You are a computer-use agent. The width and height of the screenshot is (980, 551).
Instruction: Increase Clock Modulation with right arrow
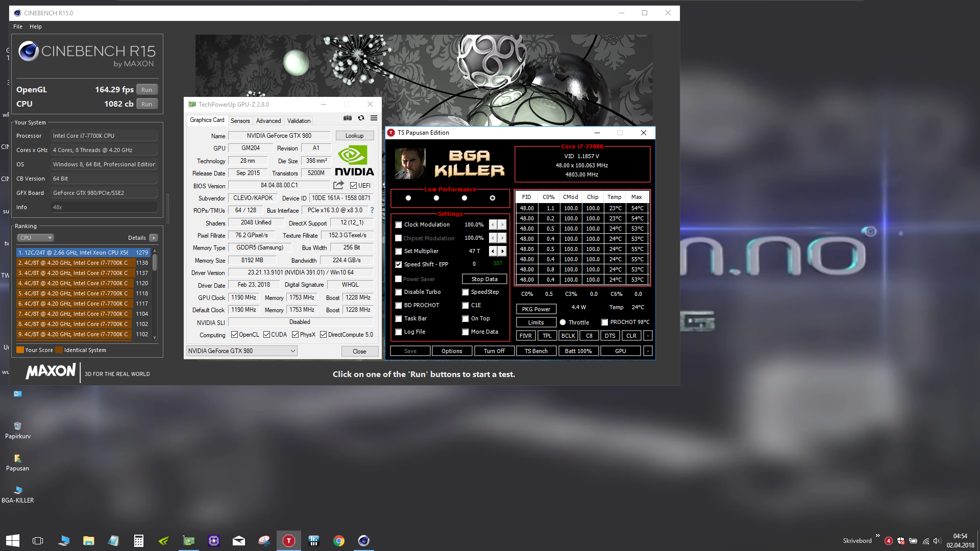pyautogui.click(x=502, y=224)
